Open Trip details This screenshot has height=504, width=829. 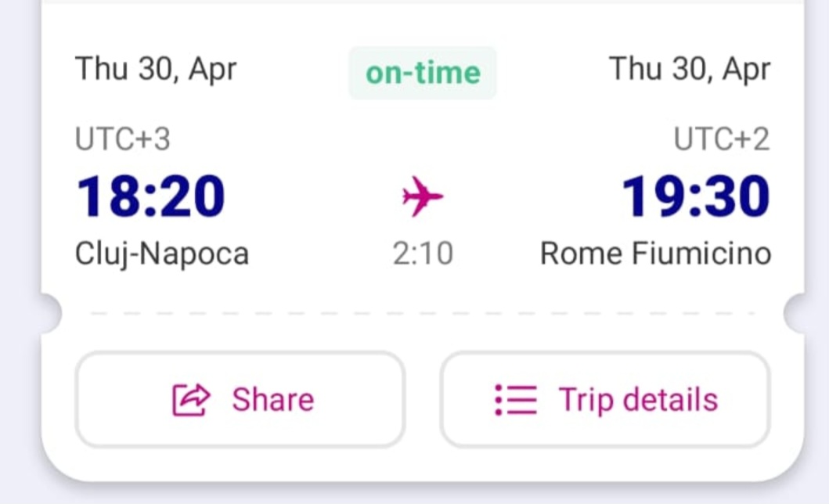point(637,400)
